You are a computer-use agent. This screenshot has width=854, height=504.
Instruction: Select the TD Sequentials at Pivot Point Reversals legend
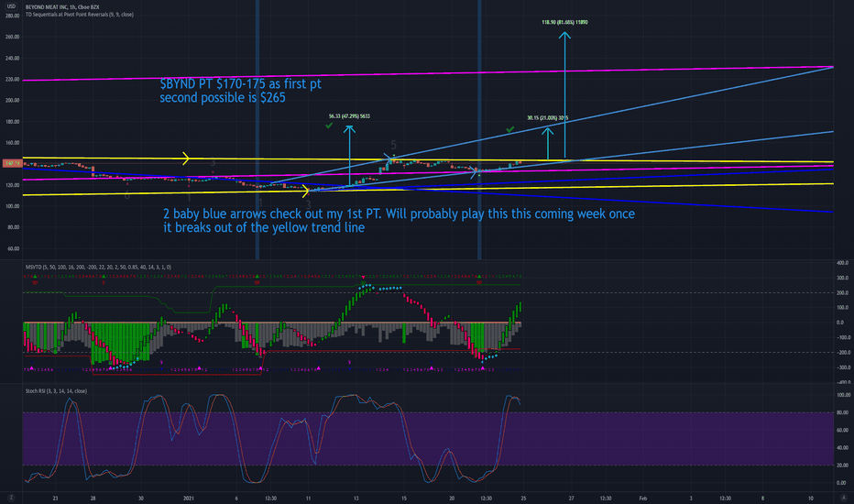coord(80,15)
